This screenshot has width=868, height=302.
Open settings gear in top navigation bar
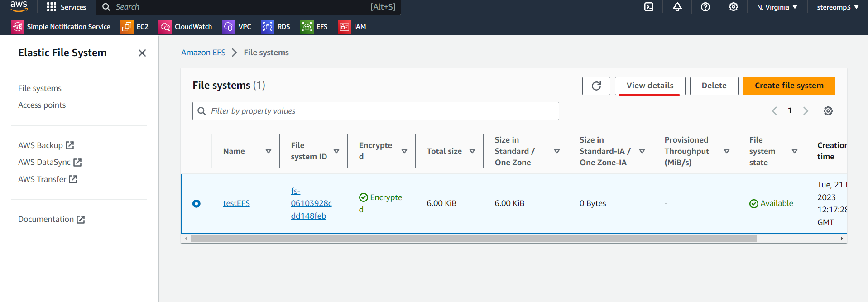[733, 7]
